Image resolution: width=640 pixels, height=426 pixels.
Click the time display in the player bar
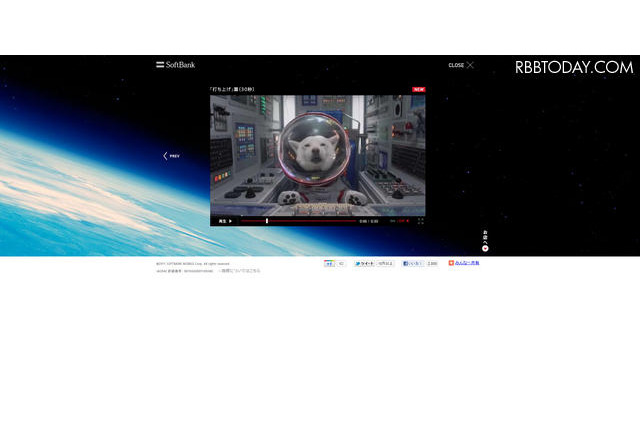(369, 221)
